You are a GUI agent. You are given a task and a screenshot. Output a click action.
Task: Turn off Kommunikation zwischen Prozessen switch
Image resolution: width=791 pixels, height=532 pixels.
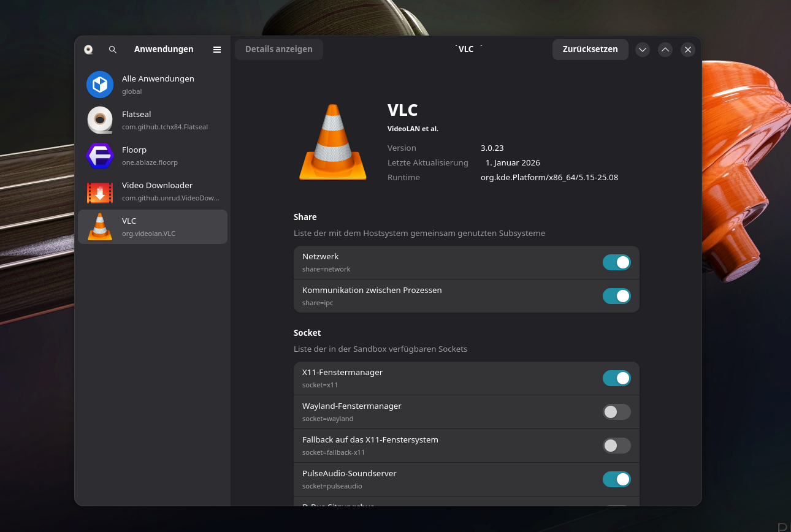coord(617,296)
